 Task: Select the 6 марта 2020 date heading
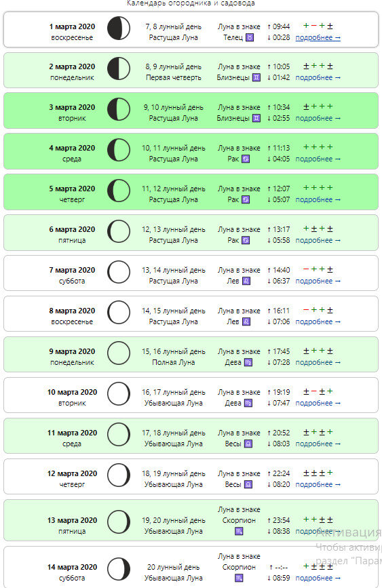click(x=72, y=229)
